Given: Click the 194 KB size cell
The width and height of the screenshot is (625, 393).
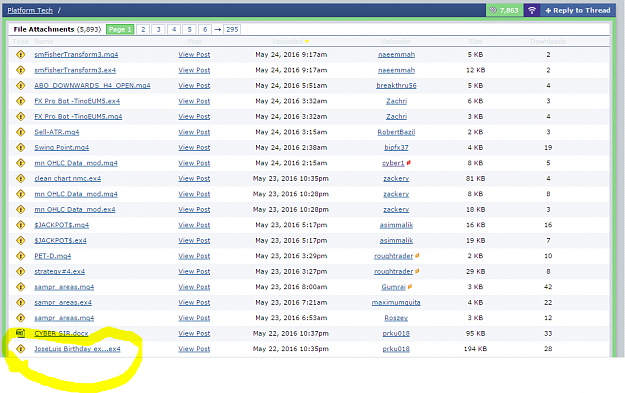Looking at the screenshot, I should click(x=476, y=349).
